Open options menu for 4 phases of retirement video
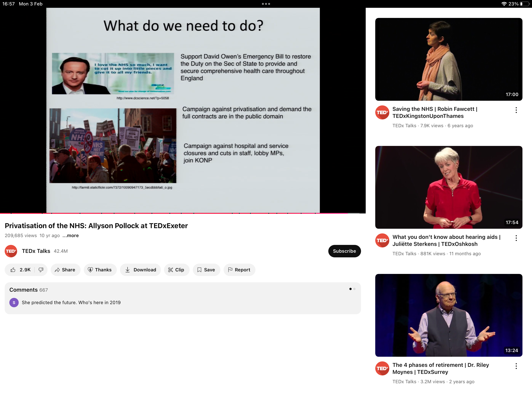 pyautogui.click(x=516, y=366)
